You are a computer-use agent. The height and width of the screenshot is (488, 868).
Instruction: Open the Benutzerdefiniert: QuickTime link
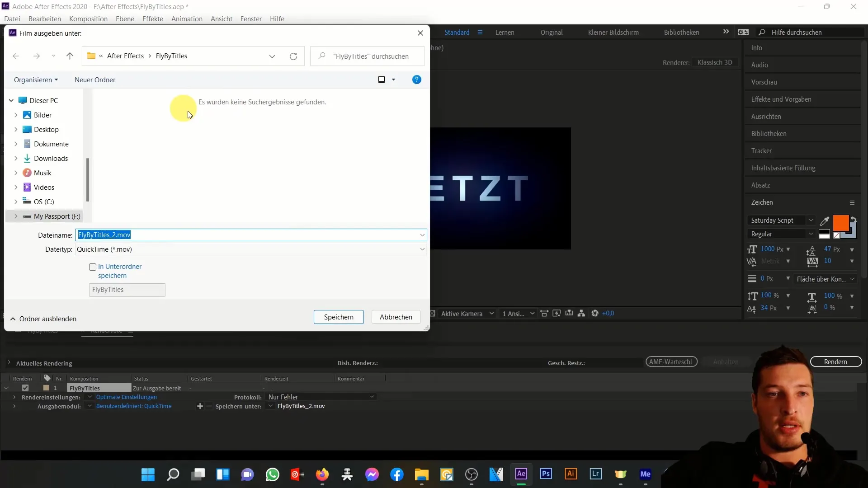[134, 406]
